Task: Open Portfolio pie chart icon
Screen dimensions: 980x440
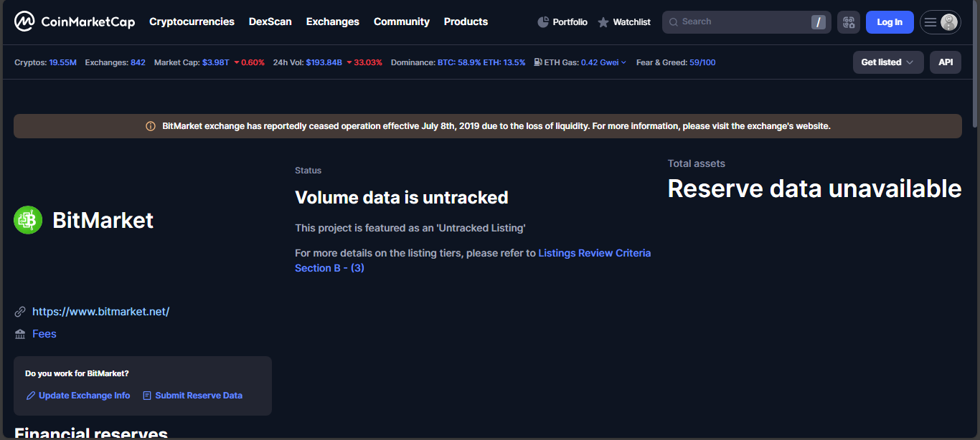Action: 543,22
